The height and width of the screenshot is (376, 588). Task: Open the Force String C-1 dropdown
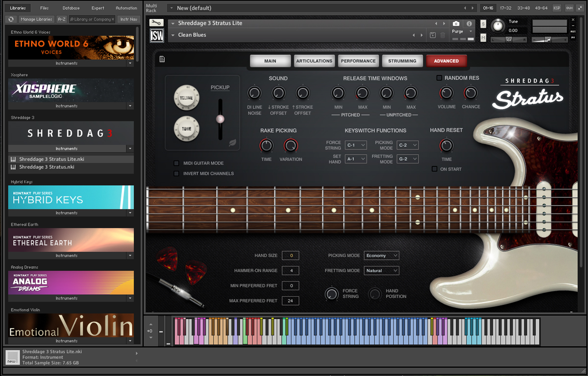(356, 145)
